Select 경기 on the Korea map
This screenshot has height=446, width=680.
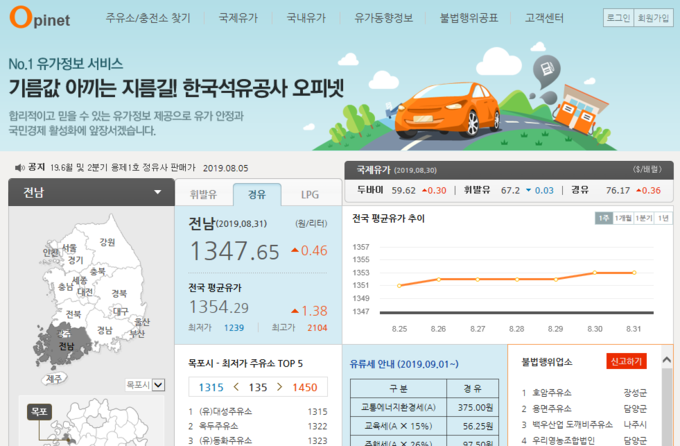[x=75, y=260]
